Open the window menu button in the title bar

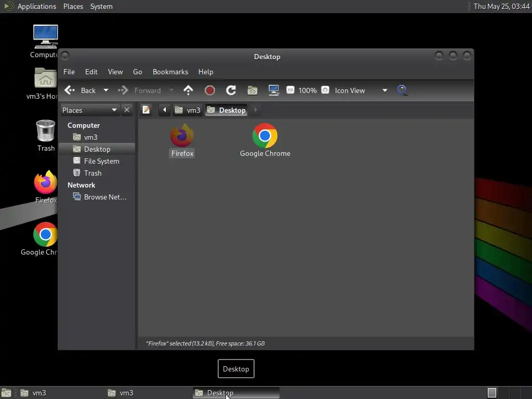point(65,55)
